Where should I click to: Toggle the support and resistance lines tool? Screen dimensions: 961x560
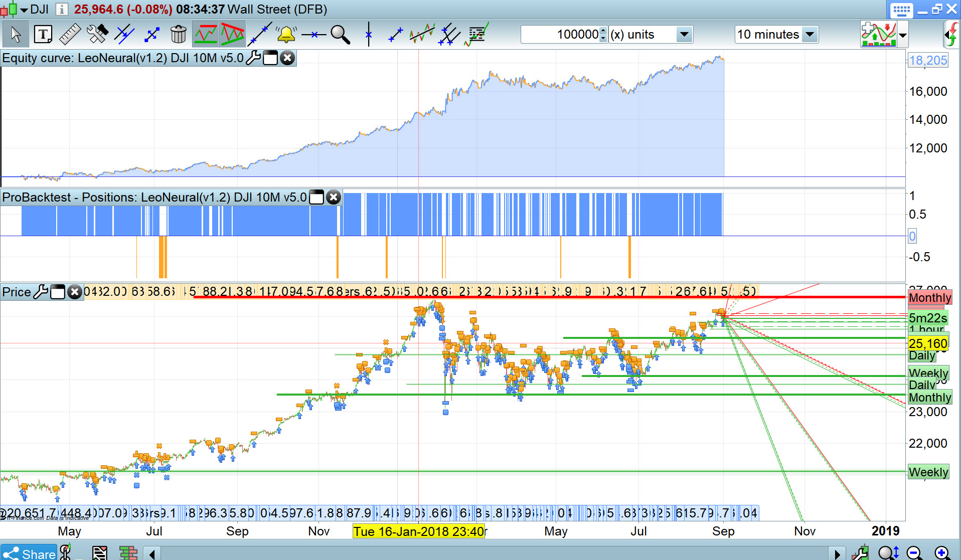(x=206, y=35)
